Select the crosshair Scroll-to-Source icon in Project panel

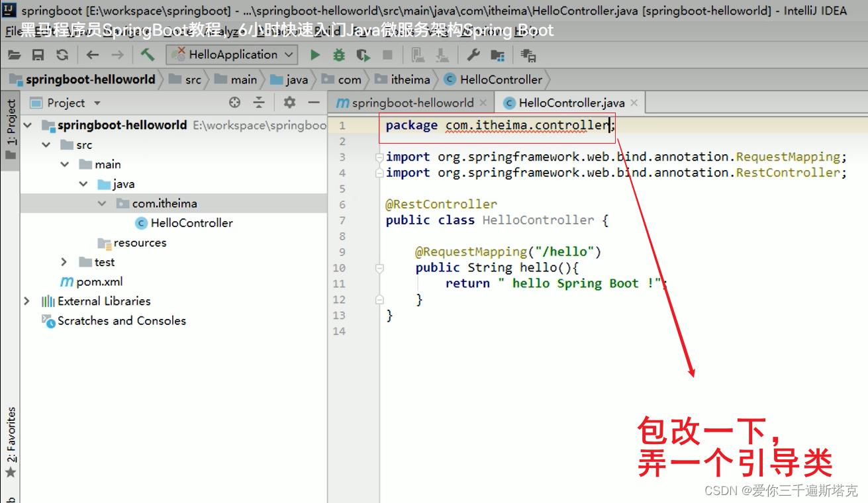pos(235,103)
